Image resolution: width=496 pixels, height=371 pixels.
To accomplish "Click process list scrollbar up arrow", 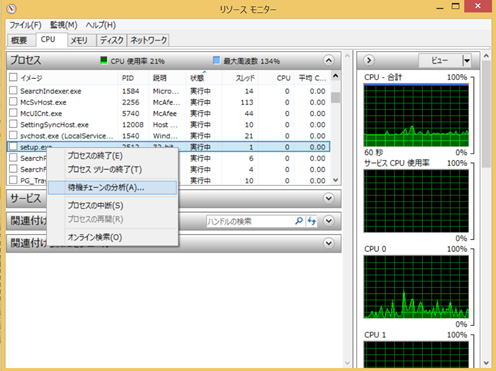I will [336, 76].
